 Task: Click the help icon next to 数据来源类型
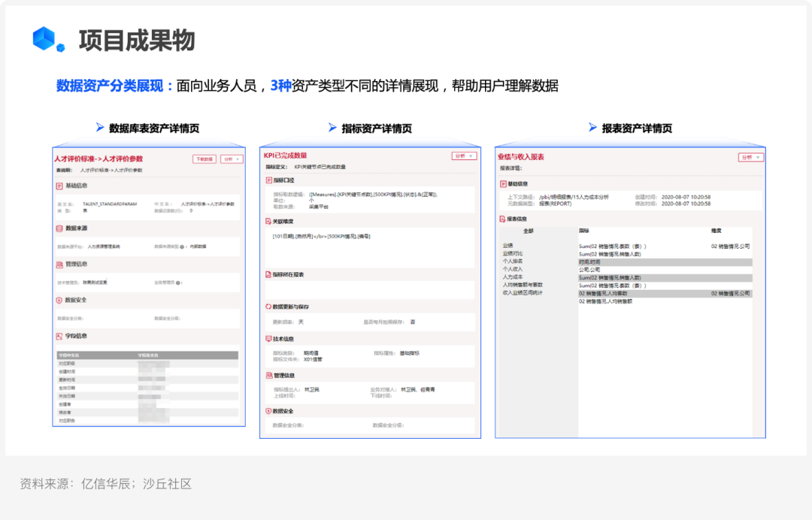pos(183,246)
